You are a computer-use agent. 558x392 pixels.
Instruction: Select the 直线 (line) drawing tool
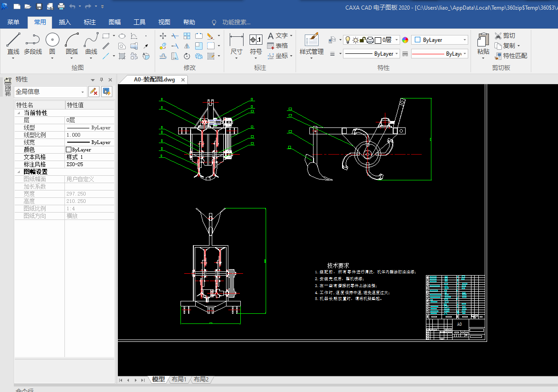coord(13,44)
